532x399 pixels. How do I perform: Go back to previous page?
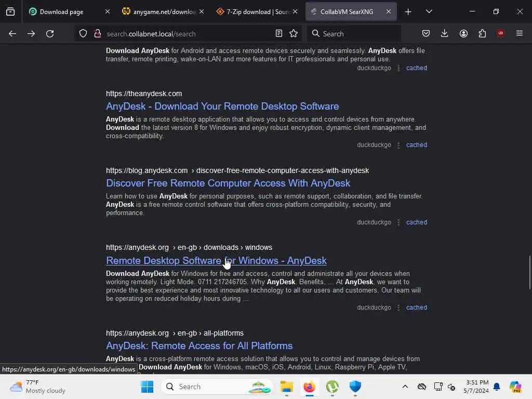coord(12,34)
